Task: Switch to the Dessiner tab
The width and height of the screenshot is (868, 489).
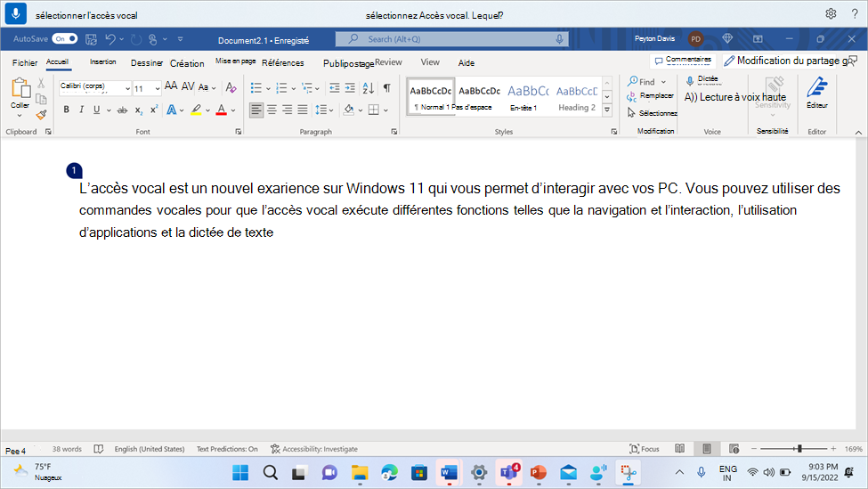Action: tap(147, 63)
